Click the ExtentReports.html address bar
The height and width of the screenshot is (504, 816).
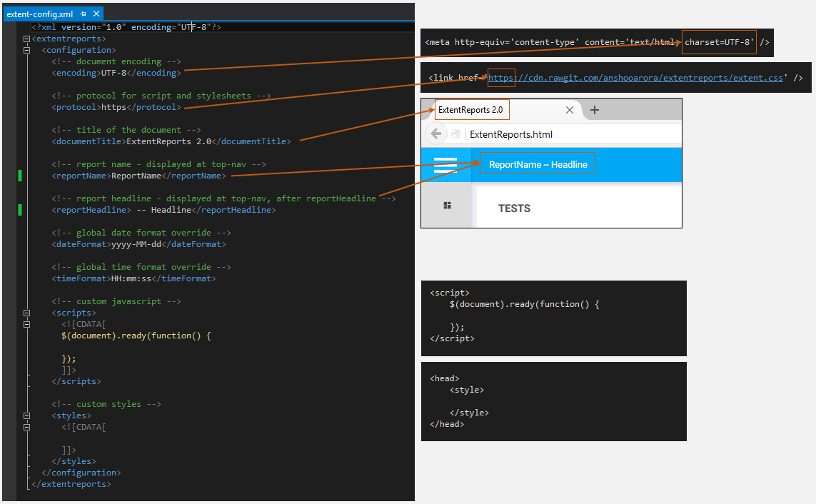(x=571, y=134)
